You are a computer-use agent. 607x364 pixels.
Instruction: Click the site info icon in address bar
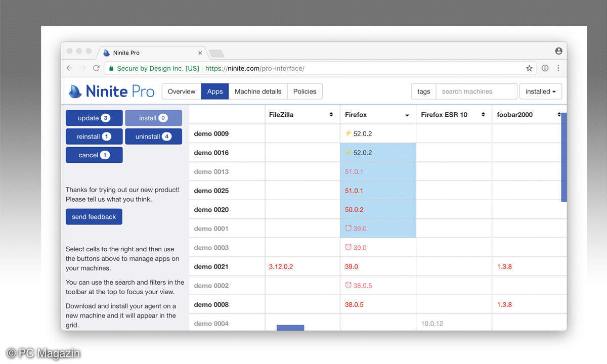(545, 68)
